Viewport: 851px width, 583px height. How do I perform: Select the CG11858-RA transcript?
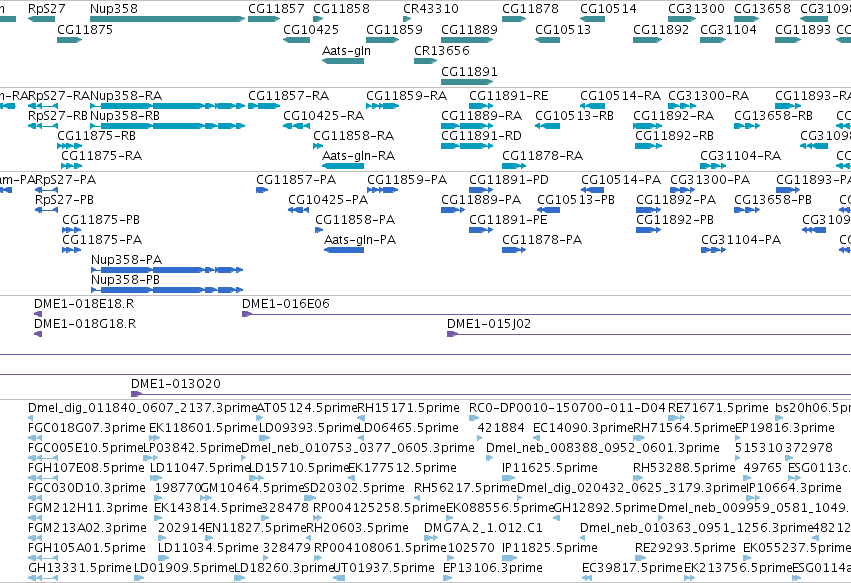click(x=318, y=146)
